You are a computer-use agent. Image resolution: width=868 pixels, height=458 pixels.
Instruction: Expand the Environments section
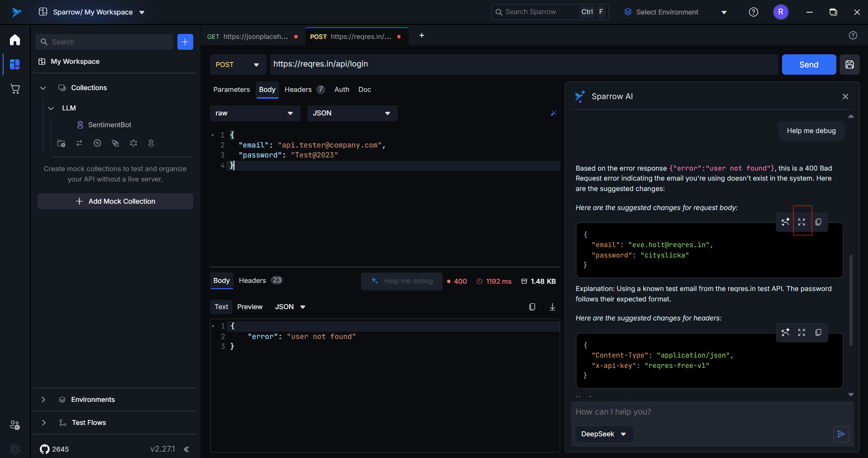coord(43,400)
